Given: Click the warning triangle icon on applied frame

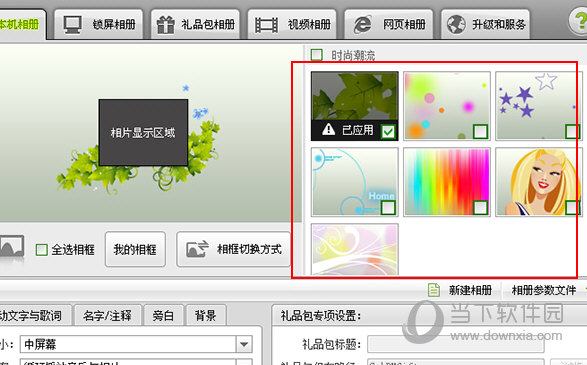Looking at the screenshot, I should pos(328,130).
